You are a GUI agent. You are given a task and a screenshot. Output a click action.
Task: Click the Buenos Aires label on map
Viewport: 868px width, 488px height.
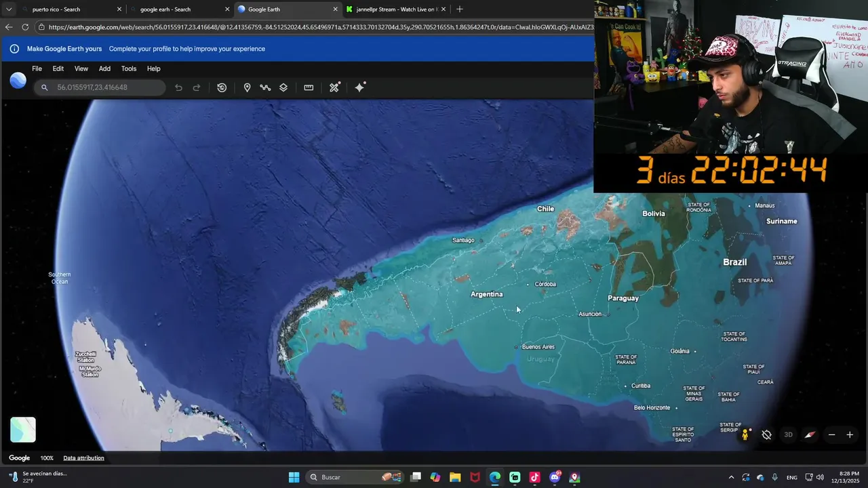pos(538,347)
